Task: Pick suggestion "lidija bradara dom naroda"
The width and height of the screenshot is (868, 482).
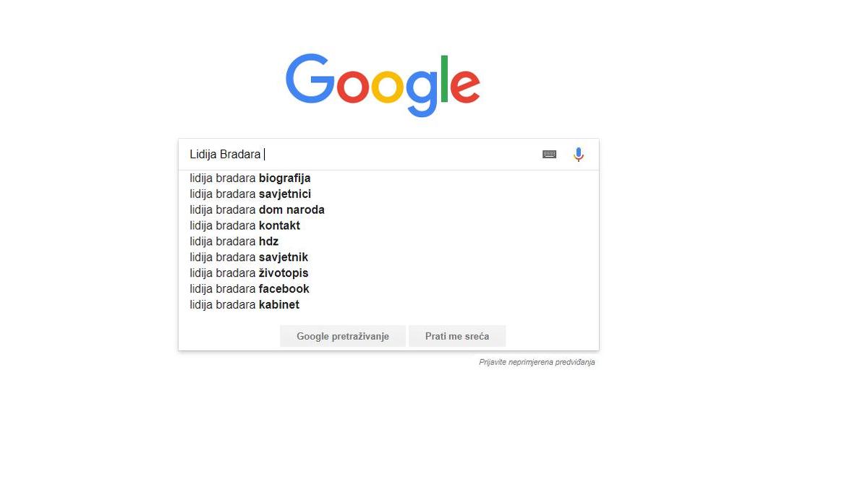Action: [x=257, y=210]
